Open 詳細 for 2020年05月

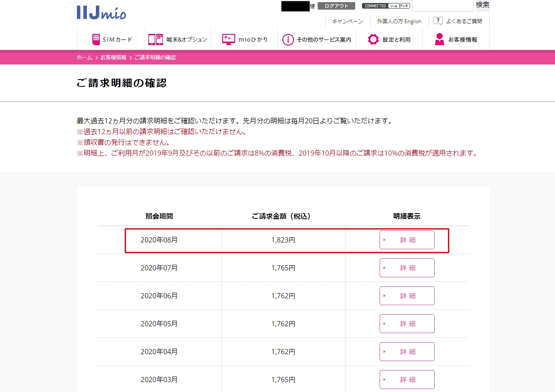(x=407, y=324)
